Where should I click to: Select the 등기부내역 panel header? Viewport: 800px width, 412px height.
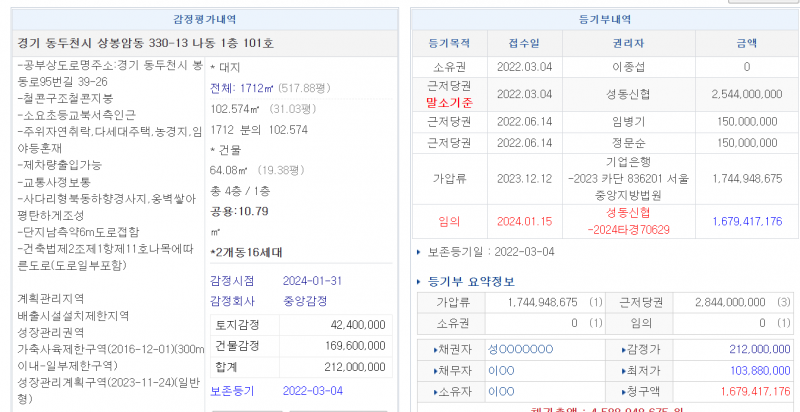point(601,17)
